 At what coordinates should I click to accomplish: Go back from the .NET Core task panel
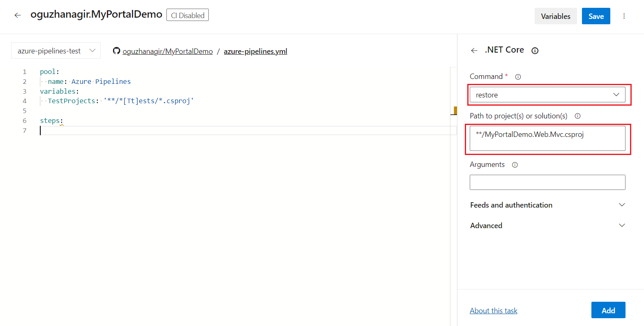[474, 50]
